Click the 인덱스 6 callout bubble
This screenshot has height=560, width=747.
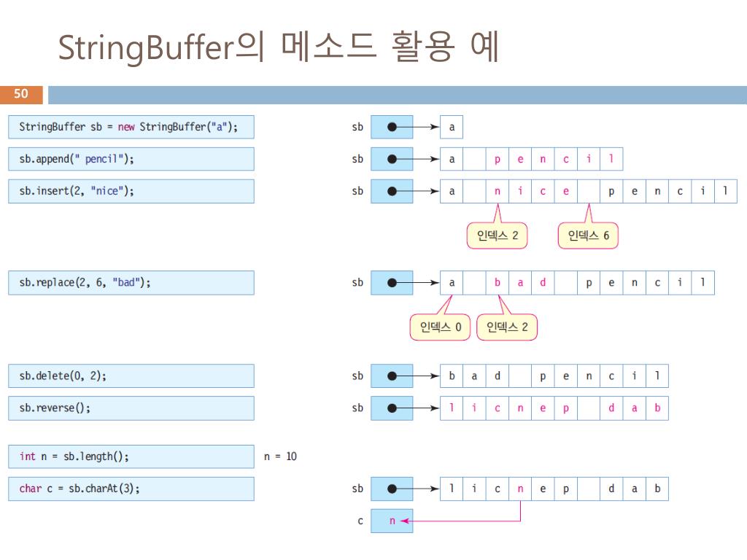coord(588,236)
